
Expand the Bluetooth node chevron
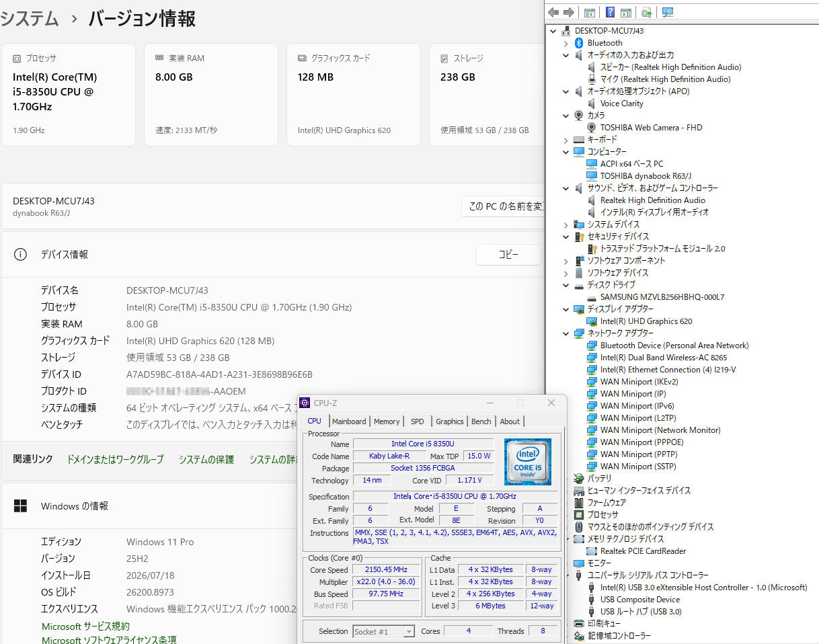click(566, 43)
